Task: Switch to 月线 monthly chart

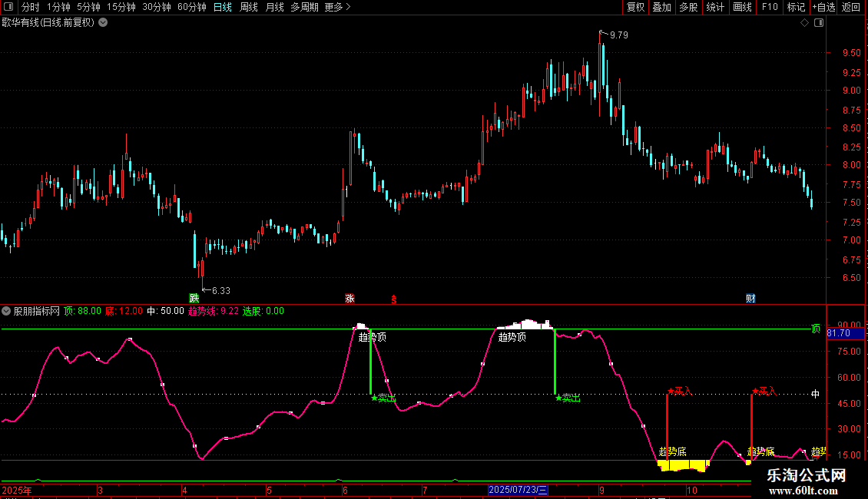Action: [x=274, y=7]
